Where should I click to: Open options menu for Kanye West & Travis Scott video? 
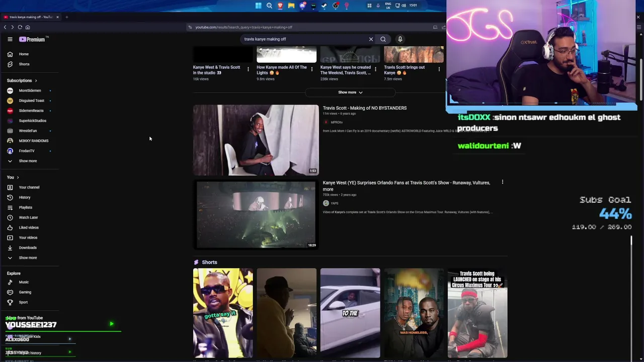248,69
